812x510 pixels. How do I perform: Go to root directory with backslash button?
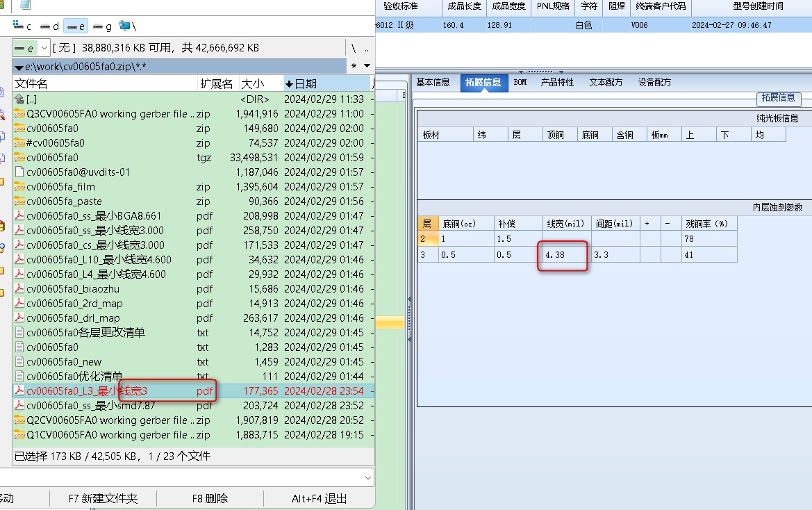pos(353,48)
